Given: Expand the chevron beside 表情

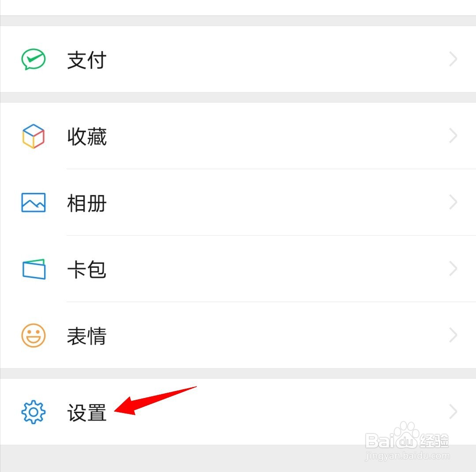Looking at the screenshot, I should (453, 335).
